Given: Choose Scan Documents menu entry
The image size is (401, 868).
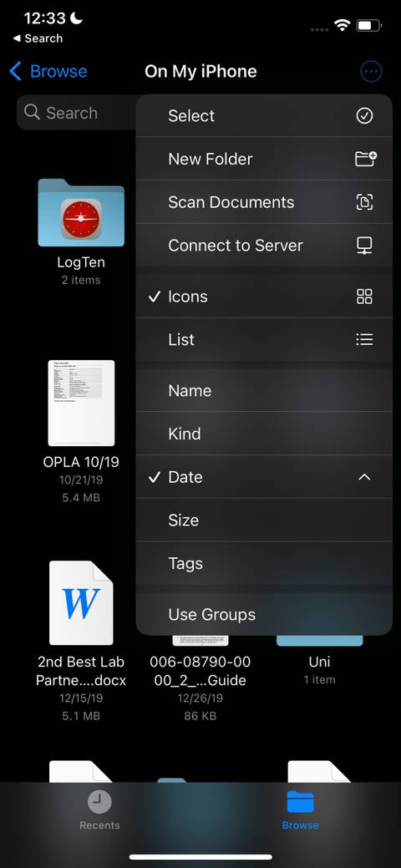Looking at the screenshot, I should 264,202.
